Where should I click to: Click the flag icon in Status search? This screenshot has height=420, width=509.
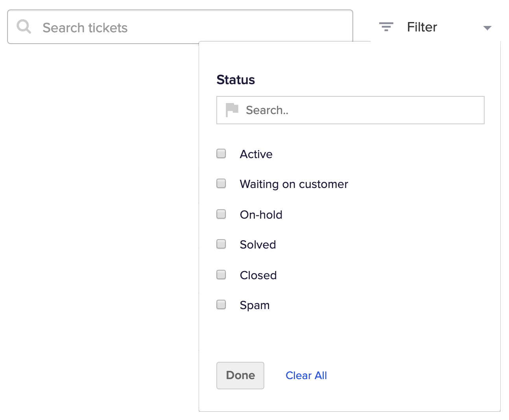(x=232, y=110)
